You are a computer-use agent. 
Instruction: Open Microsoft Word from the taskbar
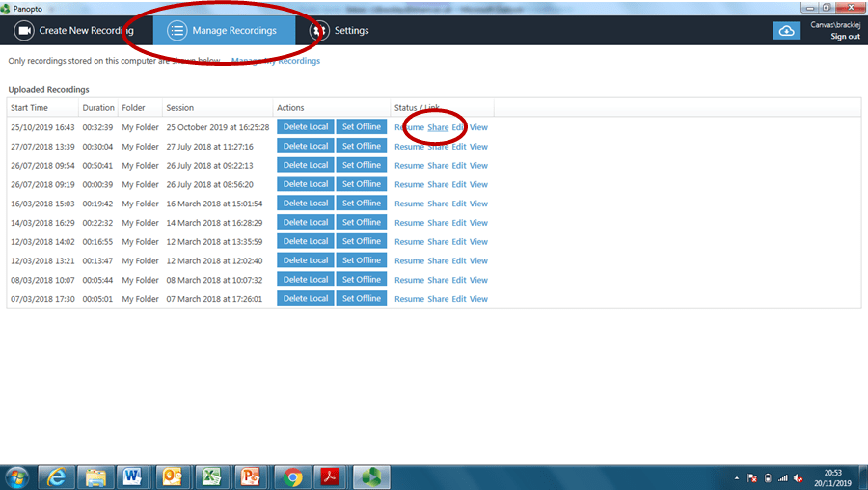(131, 476)
